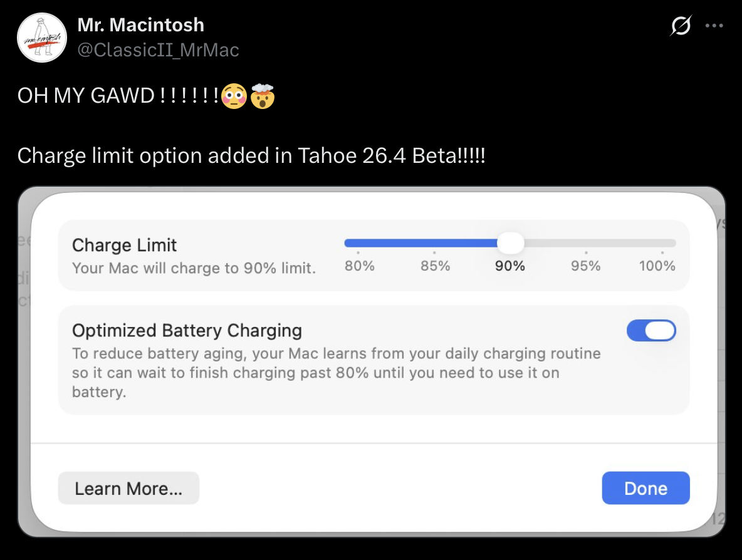The height and width of the screenshot is (560, 742).
Task: Click the tweet text about Tahoe 26.4
Action: click(251, 155)
